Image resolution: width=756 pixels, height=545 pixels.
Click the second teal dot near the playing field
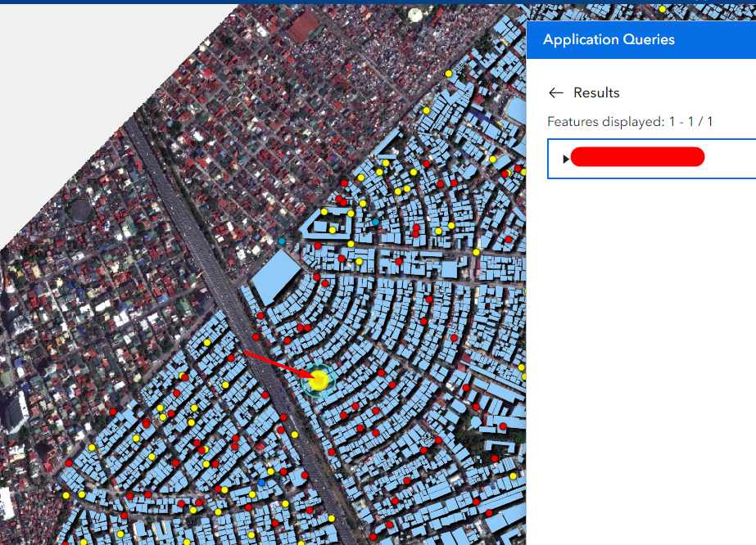(x=376, y=222)
